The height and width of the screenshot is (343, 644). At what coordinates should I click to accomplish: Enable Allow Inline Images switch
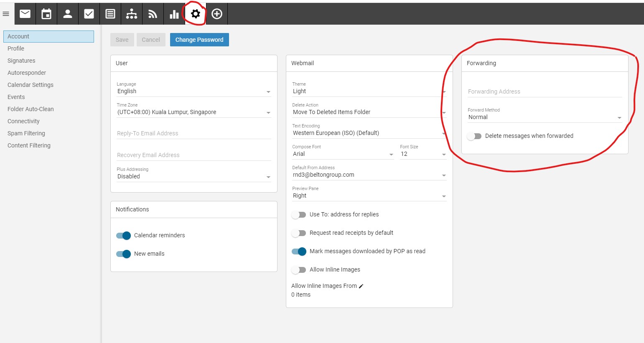299,269
